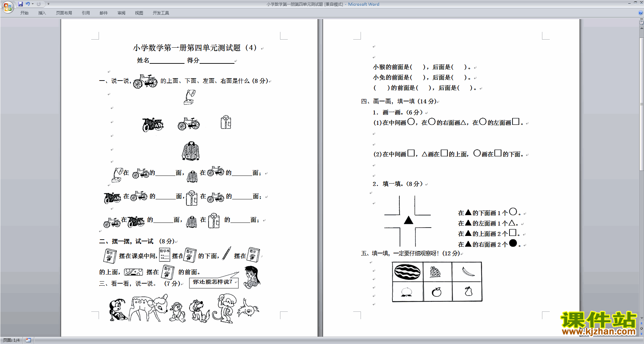Select the monkey picture in the animal row
The width and height of the screenshot is (644, 344).
[x=224, y=308]
